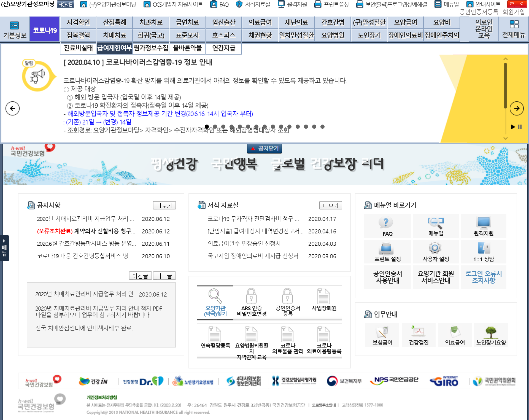Click 더보기 button in 공지사항 section
This screenshot has width=529, height=420.
coord(164,205)
